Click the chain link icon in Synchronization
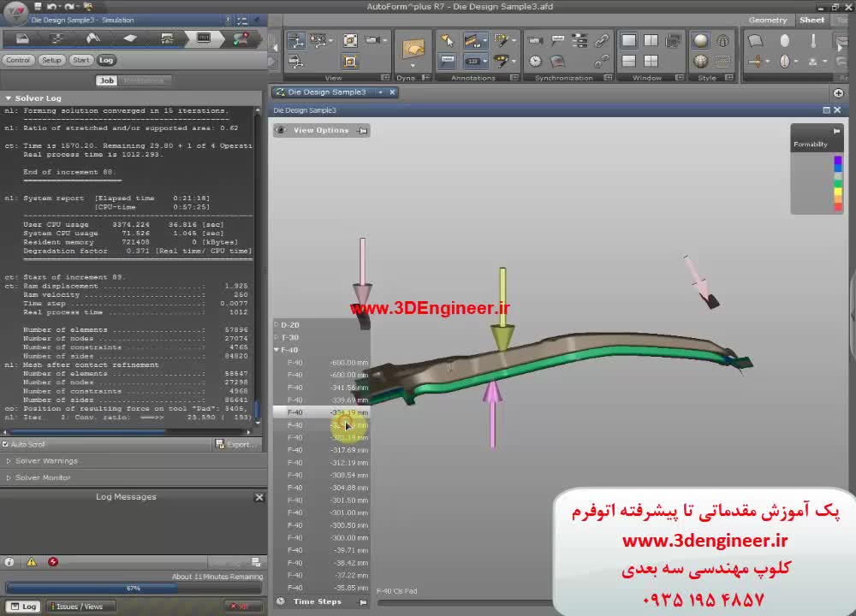Screen dimensions: 856x616 602,40
